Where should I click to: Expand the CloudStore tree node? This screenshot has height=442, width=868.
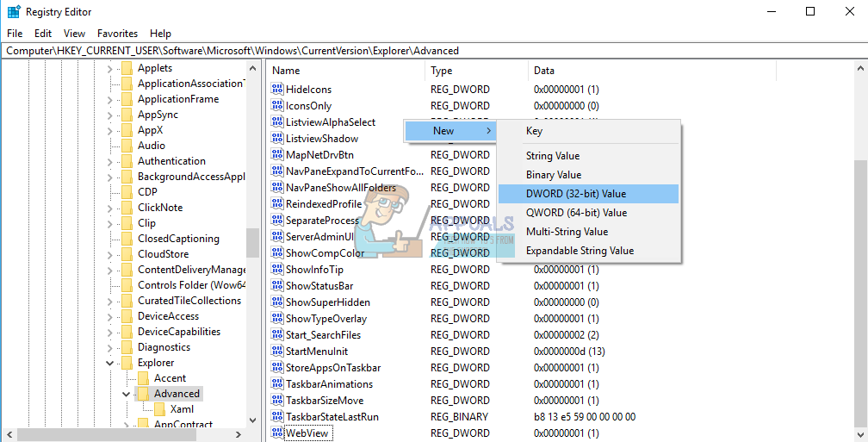109,255
